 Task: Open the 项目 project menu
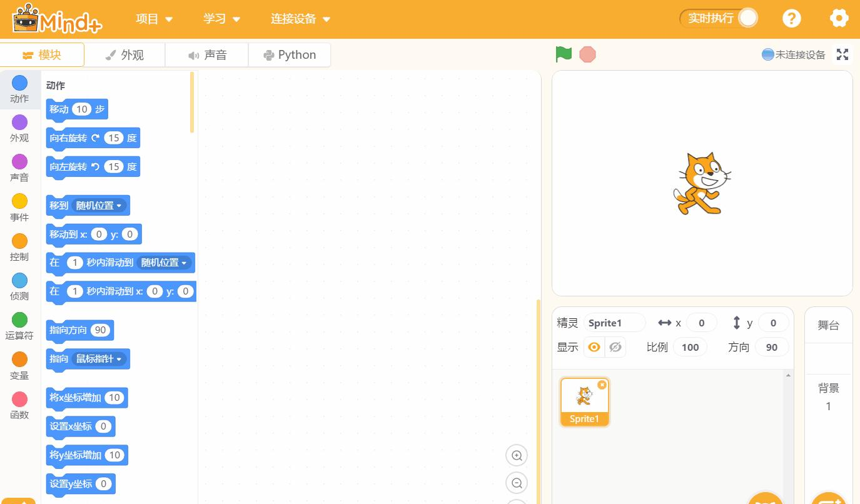point(154,19)
